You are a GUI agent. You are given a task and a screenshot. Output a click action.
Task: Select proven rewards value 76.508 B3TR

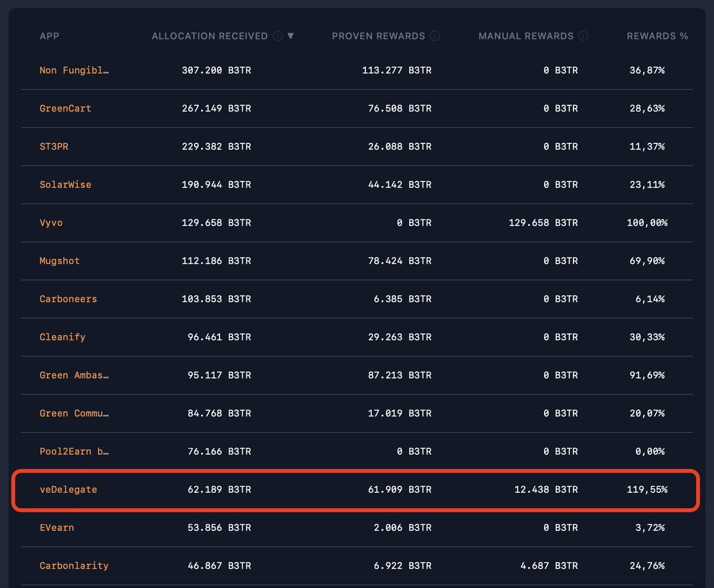(400, 108)
